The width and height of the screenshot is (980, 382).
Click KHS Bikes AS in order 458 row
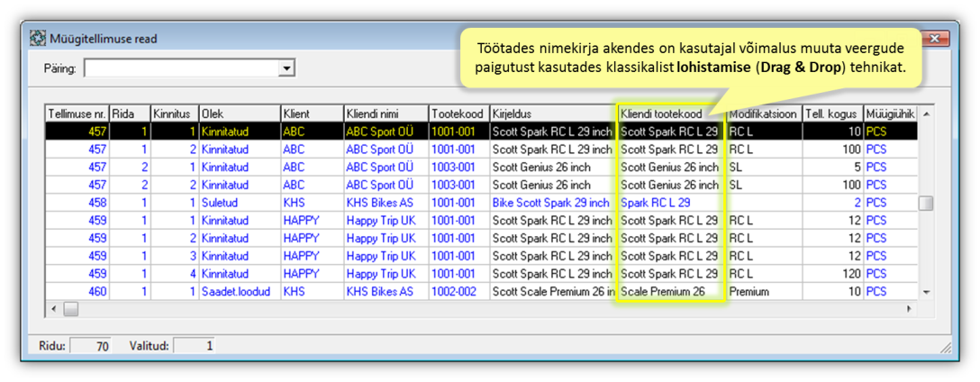(386, 204)
